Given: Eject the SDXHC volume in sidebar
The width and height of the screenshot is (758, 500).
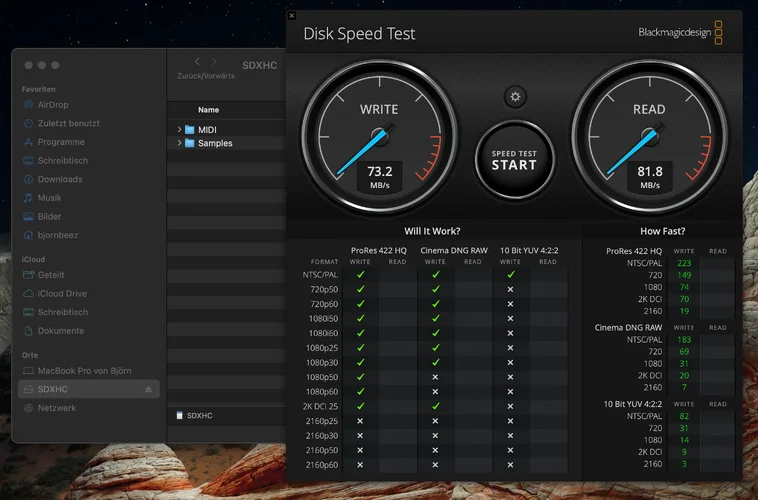Looking at the screenshot, I should pos(149,389).
